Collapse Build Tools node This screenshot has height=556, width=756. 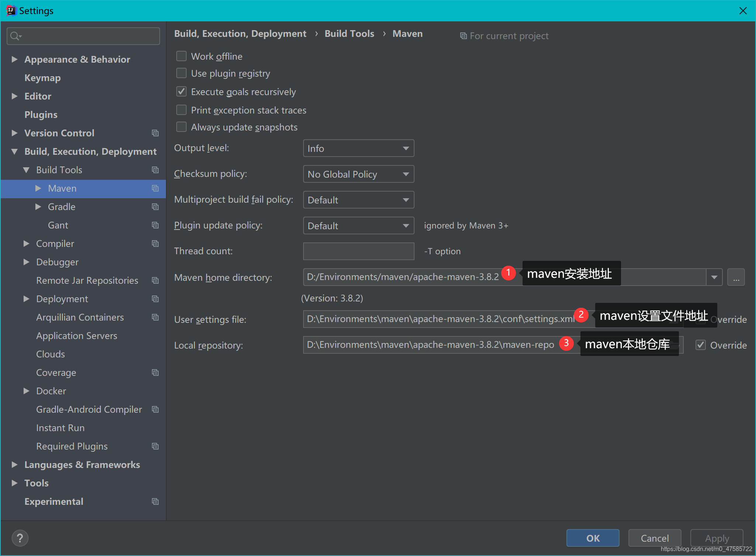tap(26, 170)
